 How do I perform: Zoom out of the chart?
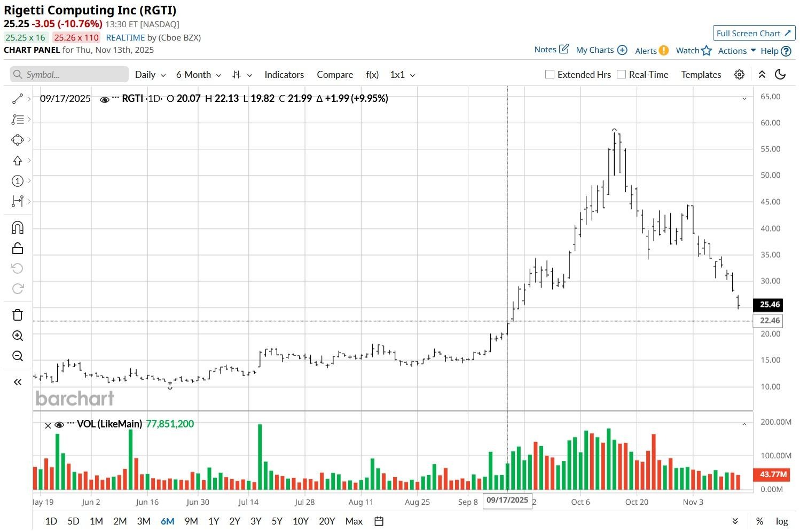pyautogui.click(x=17, y=356)
